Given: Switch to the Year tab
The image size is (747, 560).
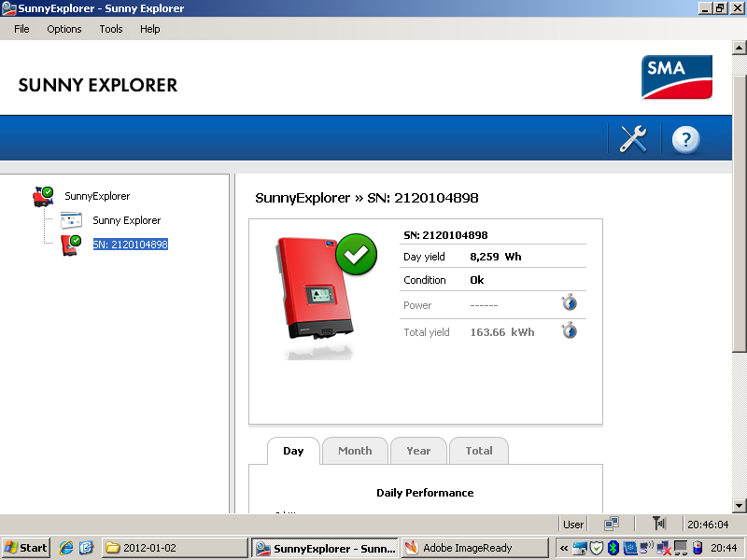Looking at the screenshot, I should point(418,451).
